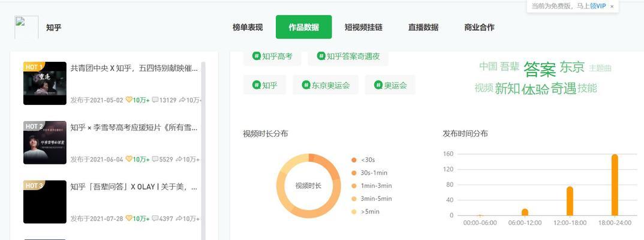The image size is (644, 240).
Task: Toggle >5min legend entry
Action: tap(365, 212)
